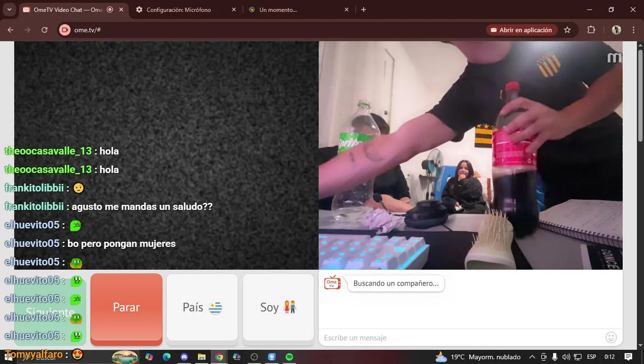Go forward to next page

click(27, 30)
